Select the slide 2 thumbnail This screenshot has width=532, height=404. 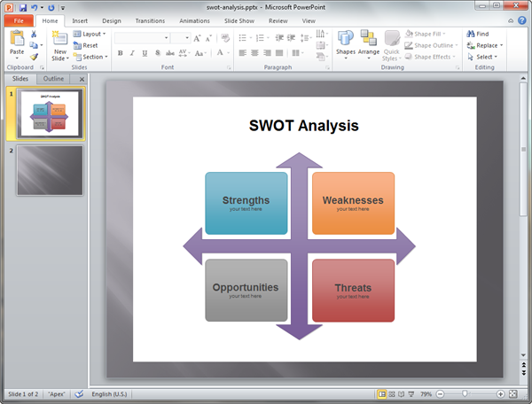click(50, 170)
